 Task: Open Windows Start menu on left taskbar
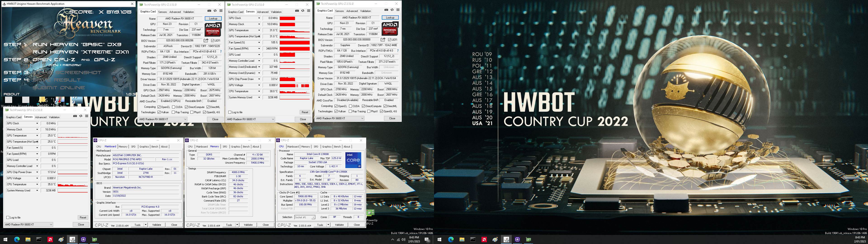(5, 240)
